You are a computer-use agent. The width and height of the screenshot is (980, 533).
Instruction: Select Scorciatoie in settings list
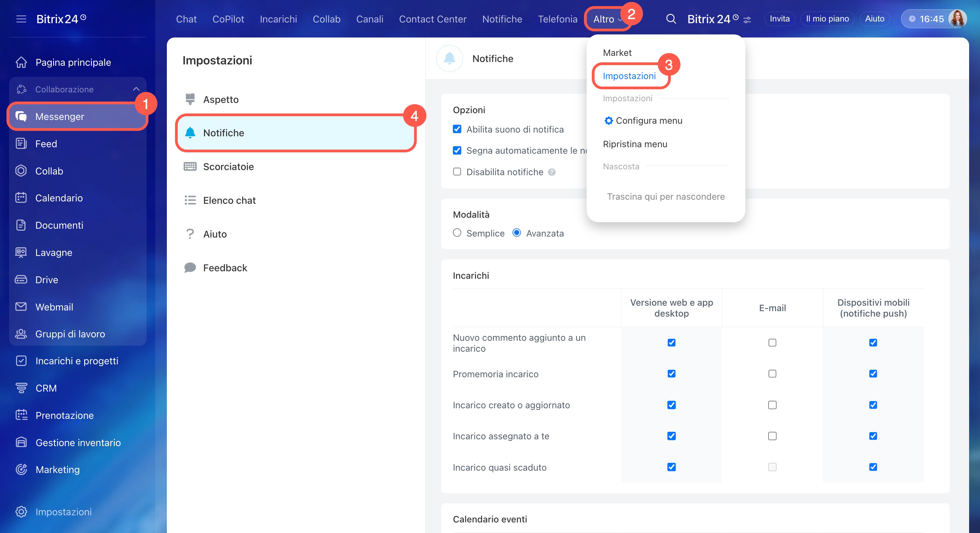tap(228, 166)
